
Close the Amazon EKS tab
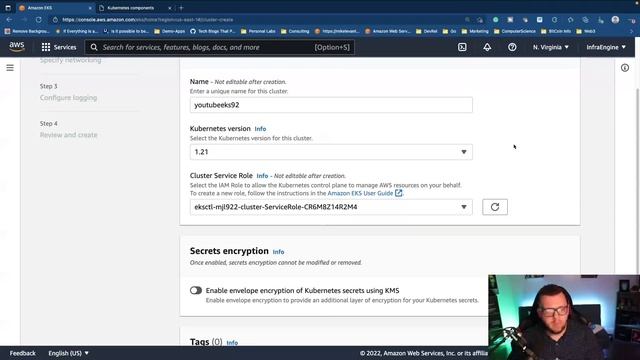(x=90, y=8)
